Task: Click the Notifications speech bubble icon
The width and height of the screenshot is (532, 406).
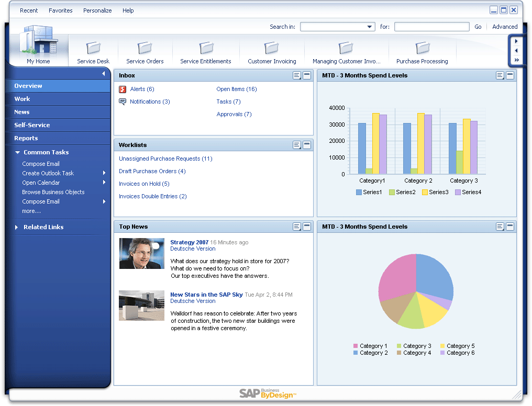Action: [x=123, y=101]
